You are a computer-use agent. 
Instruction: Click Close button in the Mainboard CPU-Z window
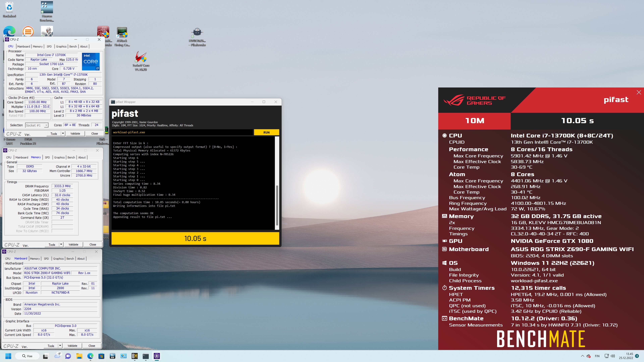(92, 346)
